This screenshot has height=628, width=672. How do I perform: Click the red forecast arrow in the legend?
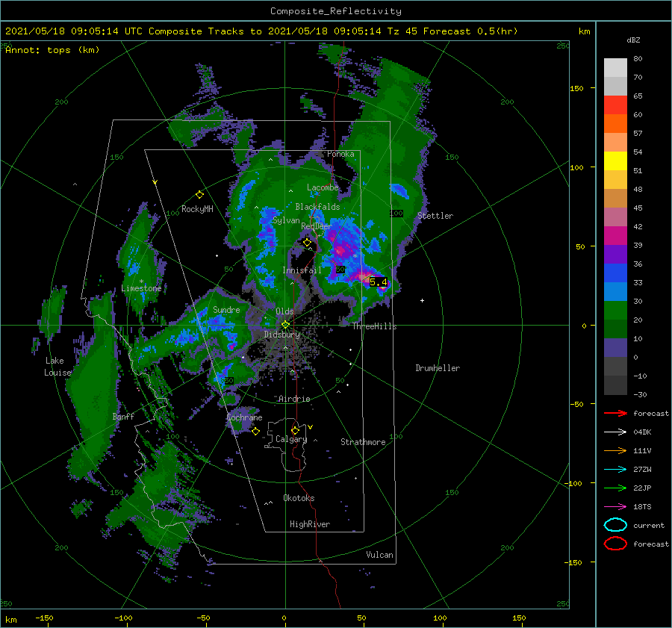(x=615, y=413)
